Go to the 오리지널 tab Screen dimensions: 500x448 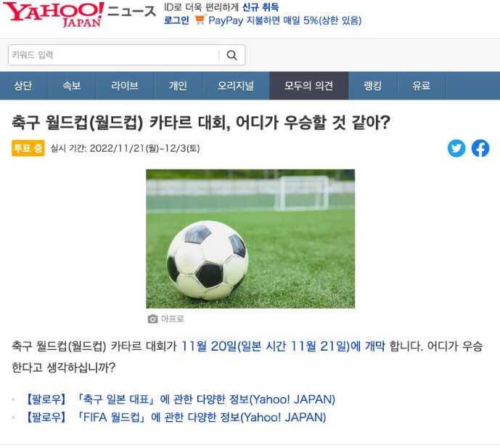point(236,86)
